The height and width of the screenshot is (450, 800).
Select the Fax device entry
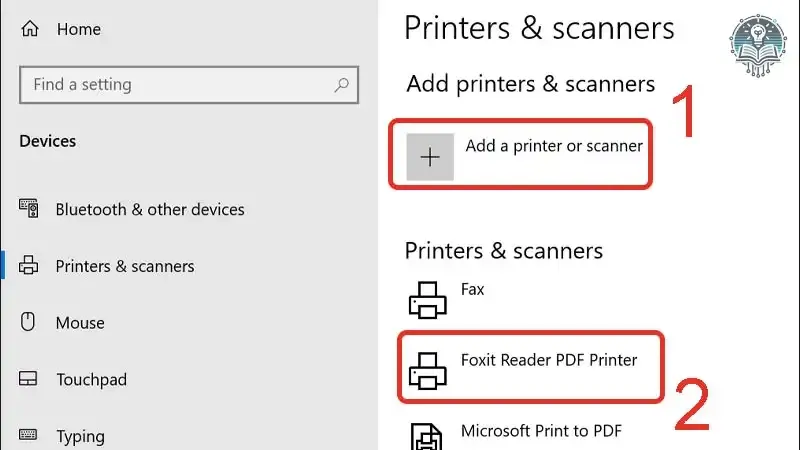point(472,289)
